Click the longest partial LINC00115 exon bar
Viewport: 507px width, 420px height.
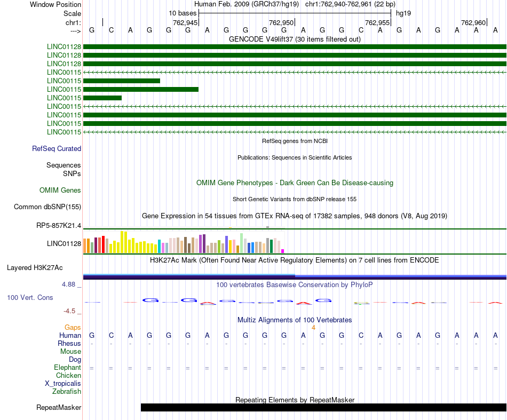click(141, 90)
